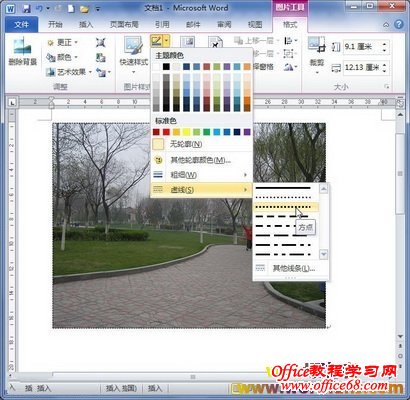The width and height of the screenshot is (410, 400).
Task: Click the 删除背景 (Remove Background) icon
Action: 22,47
